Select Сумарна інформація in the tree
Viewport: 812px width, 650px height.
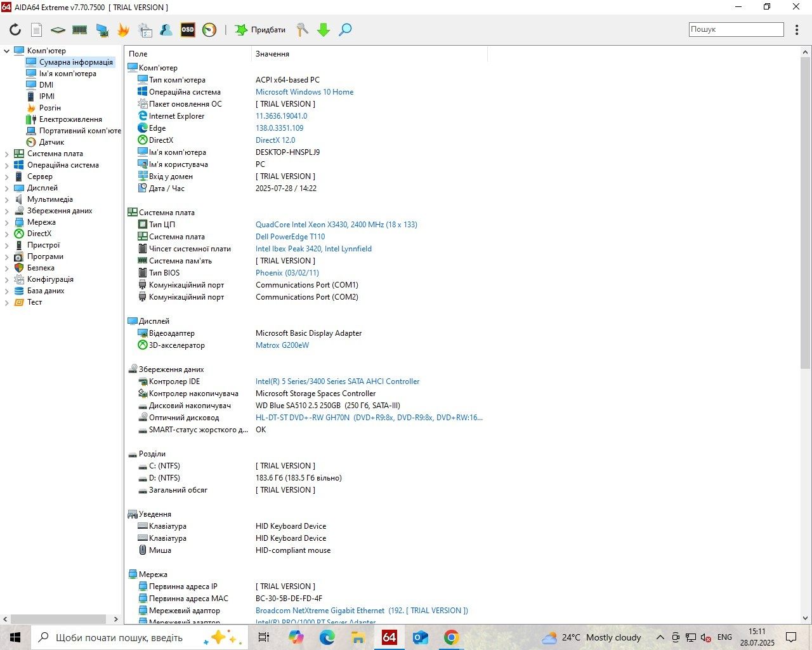point(70,62)
